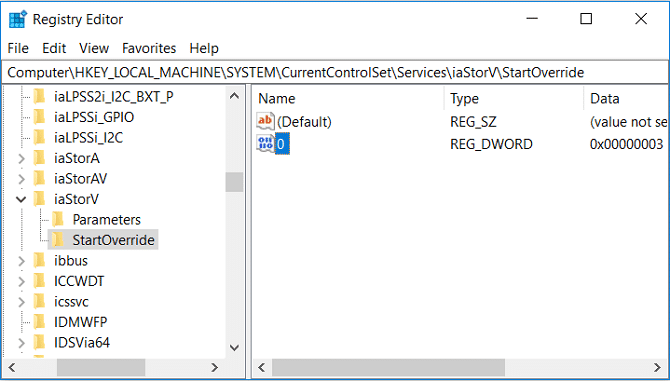Click the (value not set) data cell
This screenshot has width=670, height=381.
(x=628, y=122)
